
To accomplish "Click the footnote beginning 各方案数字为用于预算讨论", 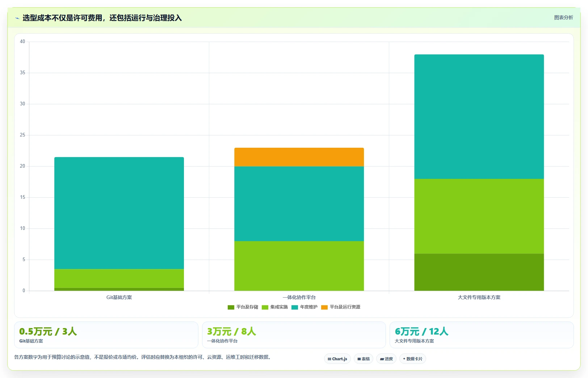I will click(x=143, y=357).
